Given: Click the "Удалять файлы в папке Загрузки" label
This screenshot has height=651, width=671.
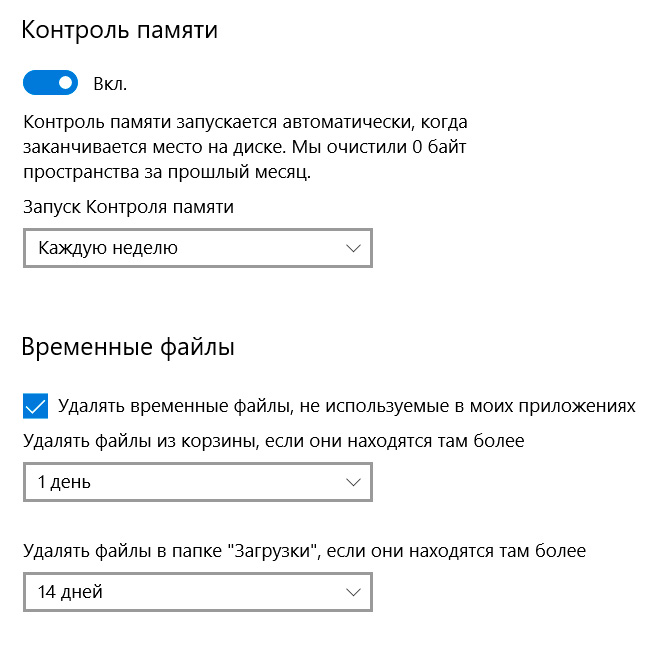Looking at the screenshot, I should pos(304,550).
